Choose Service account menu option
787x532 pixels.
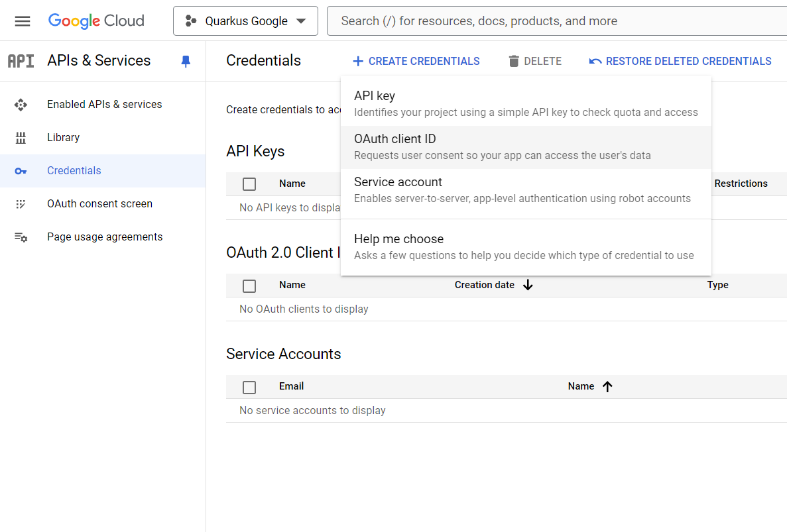tap(526, 190)
